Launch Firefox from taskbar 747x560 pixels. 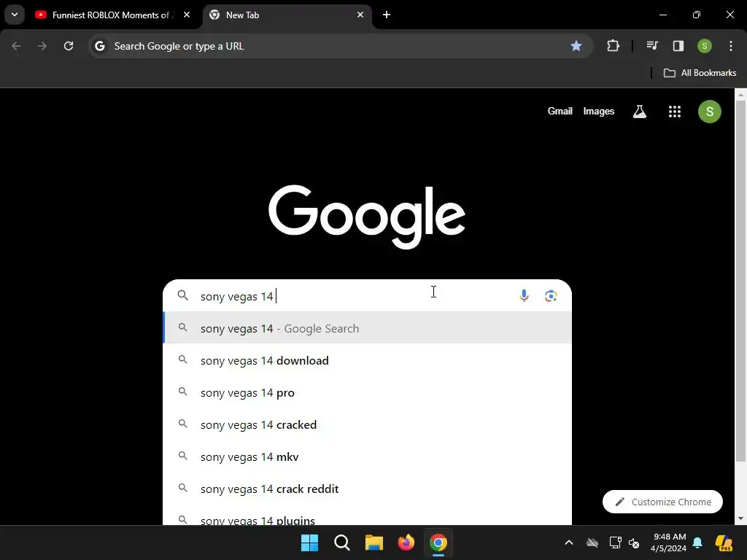click(x=406, y=542)
